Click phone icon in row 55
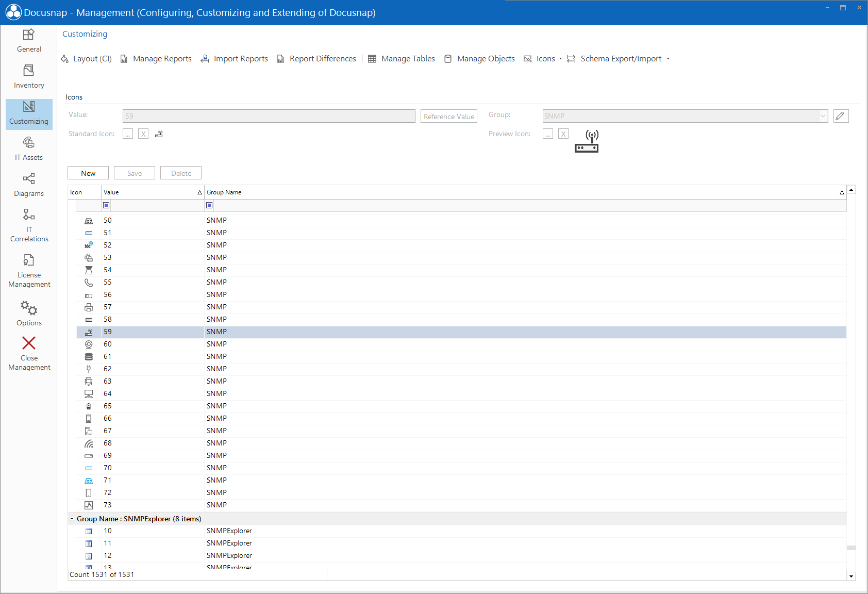868x594 pixels. pyautogui.click(x=89, y=282)
